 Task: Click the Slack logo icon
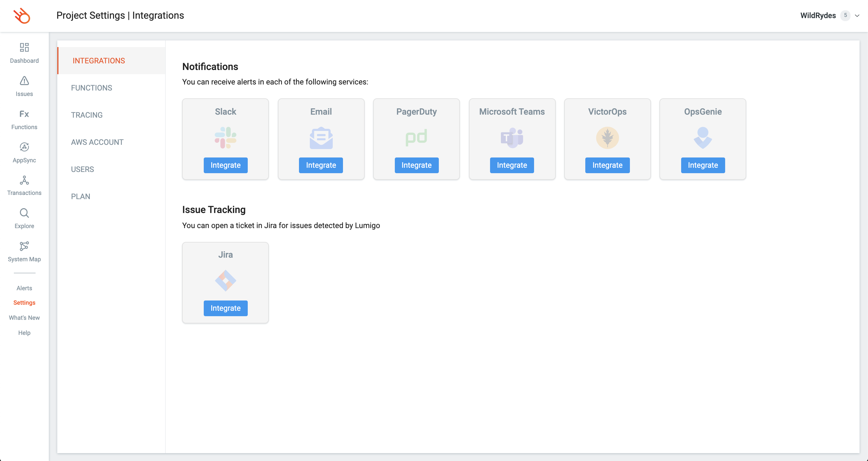point(225,138)
